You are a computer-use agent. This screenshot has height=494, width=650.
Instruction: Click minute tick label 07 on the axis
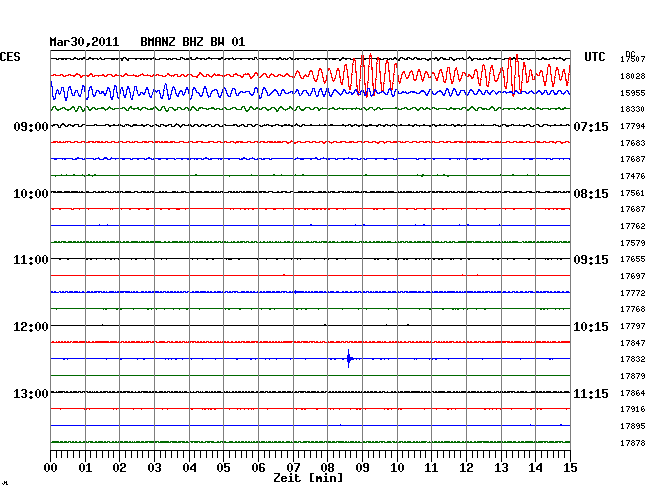(293, 468)
